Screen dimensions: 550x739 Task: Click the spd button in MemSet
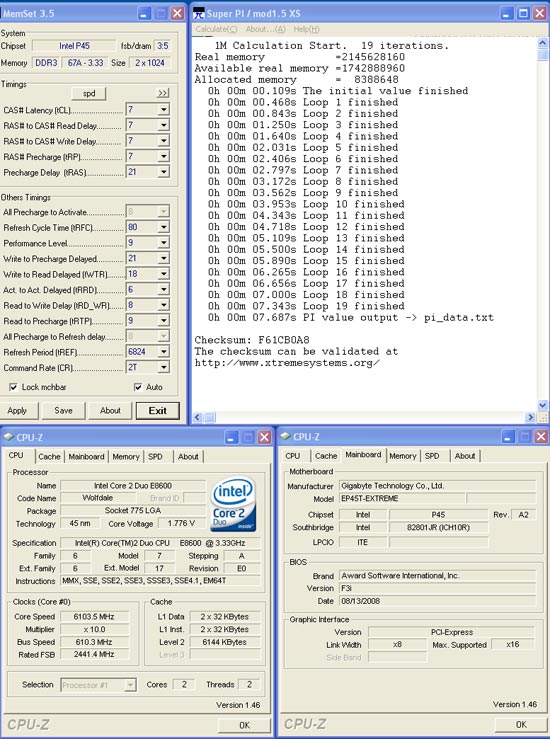[x=89, y=93]
